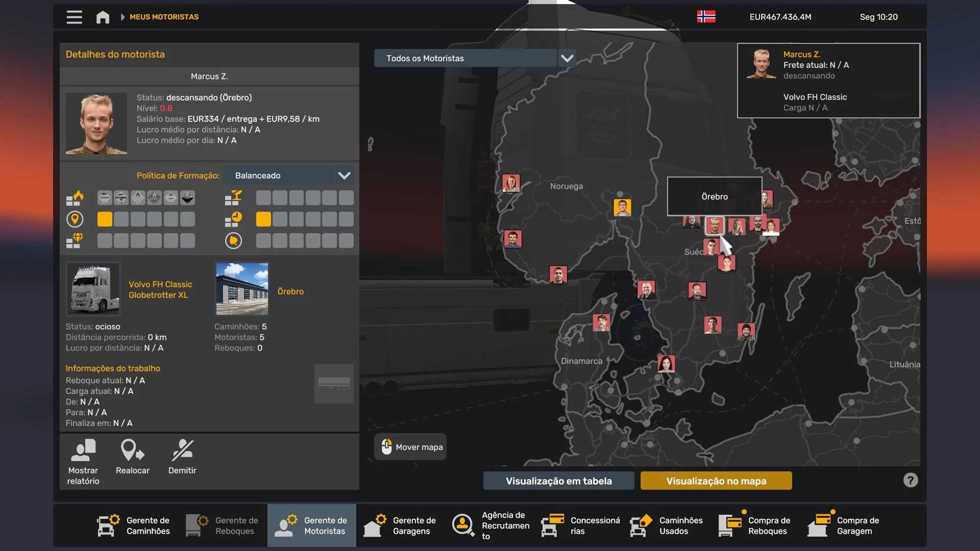Image resolution: width=980 pixels, height=551 pixels.
Task: Open Política de Formação Balanceado dropdown
Action: pyautogui.click(x=344, y=176)
